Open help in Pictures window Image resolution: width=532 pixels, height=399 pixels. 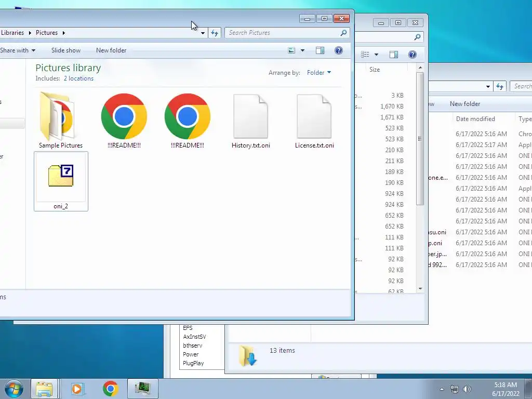pyautogui.click(x=339, y=50)
